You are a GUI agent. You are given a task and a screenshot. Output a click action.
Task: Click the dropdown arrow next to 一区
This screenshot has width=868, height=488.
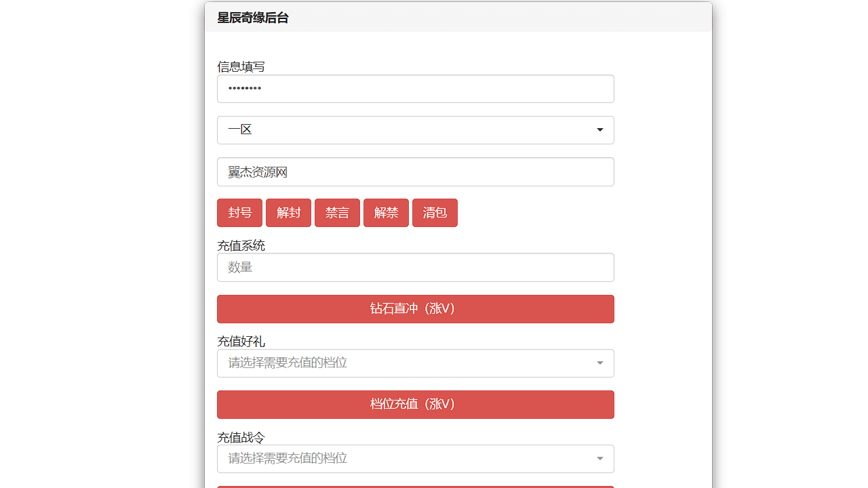[x=599, y=129]
